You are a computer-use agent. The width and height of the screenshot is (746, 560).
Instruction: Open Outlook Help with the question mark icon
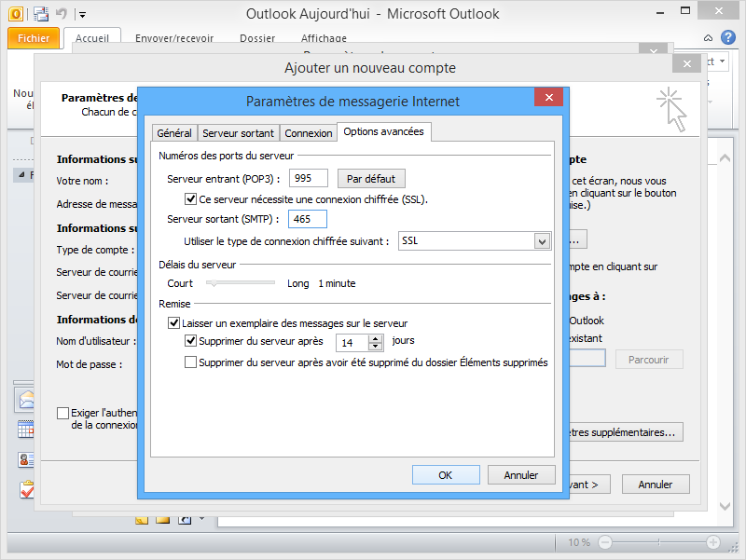(x=728, y=38)
